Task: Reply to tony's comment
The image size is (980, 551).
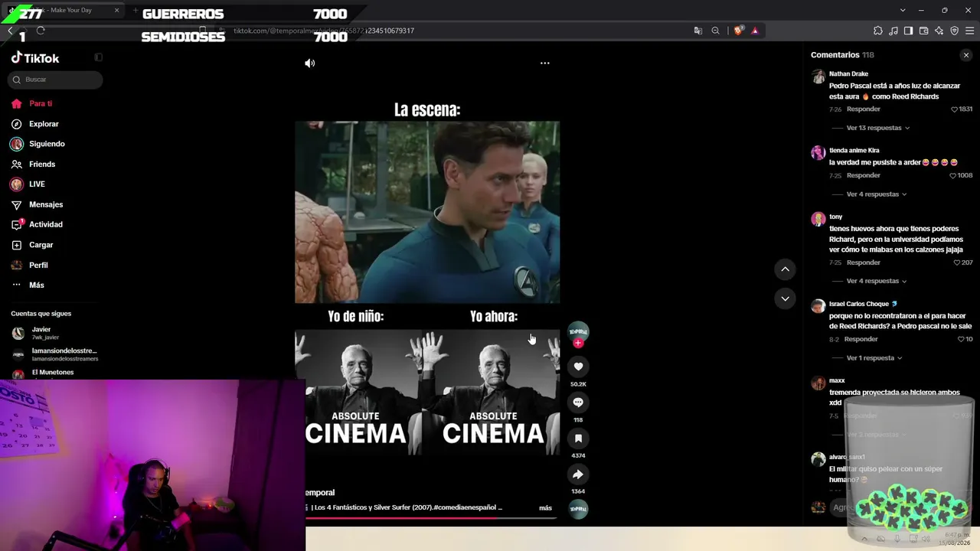Action: pos(864,262)
